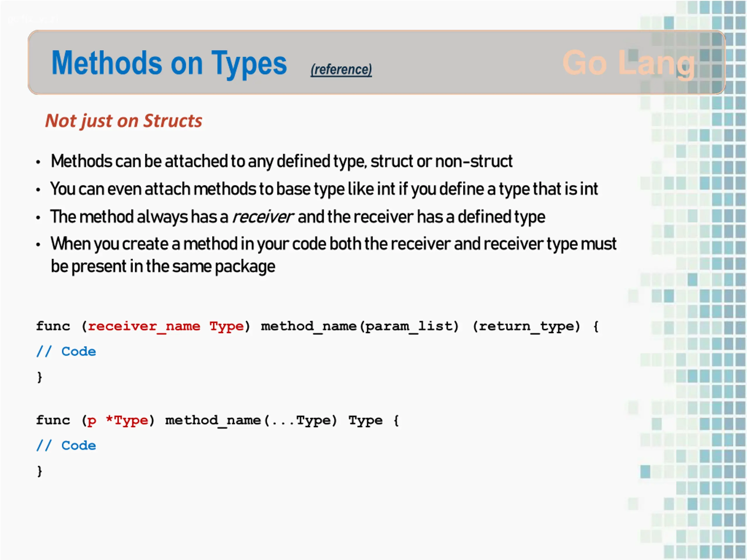Click the first blue "// Code" comment
Viewport: 747px width, 560px height.
(66, 351)
